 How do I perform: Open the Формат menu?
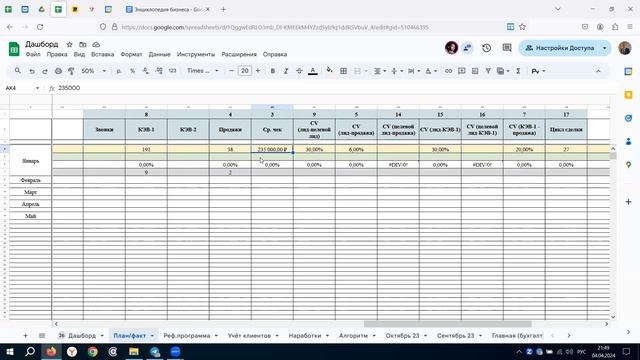[131, 54]
